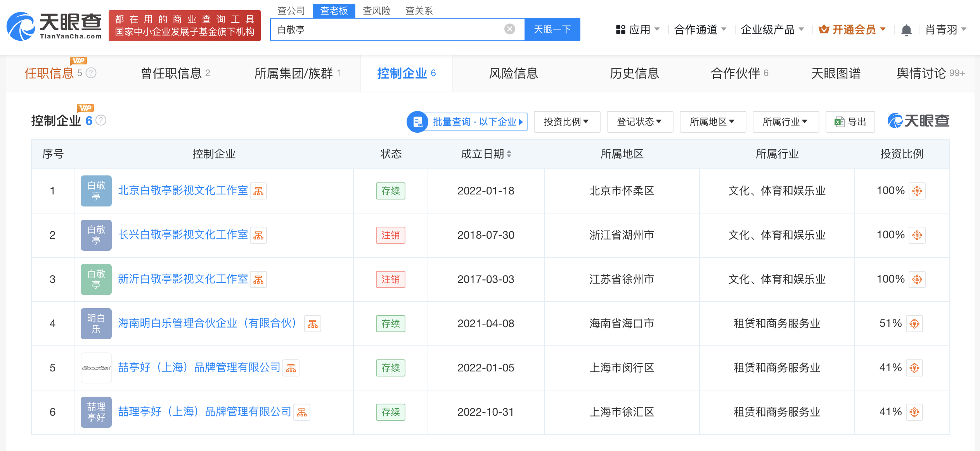Open org chart icon for 北京白敬亭影视文化工作室
Image resolution: width=980 pixels, height=451 pixels.
(x=258, y=191)
